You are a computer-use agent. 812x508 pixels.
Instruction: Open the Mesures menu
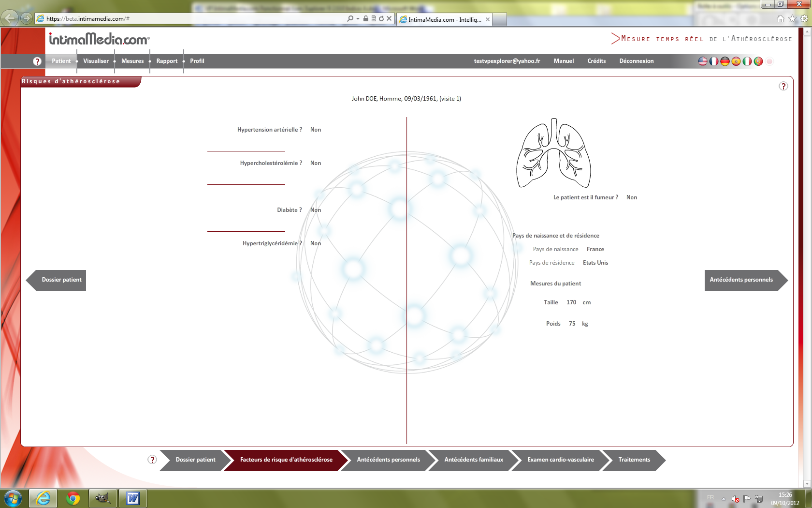click(132, 61)
